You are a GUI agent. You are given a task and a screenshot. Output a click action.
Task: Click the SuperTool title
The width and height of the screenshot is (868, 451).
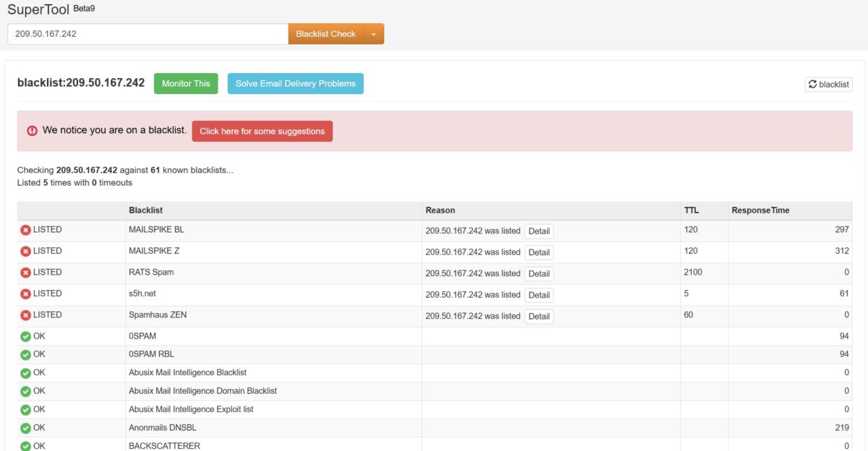coord(38,10)
